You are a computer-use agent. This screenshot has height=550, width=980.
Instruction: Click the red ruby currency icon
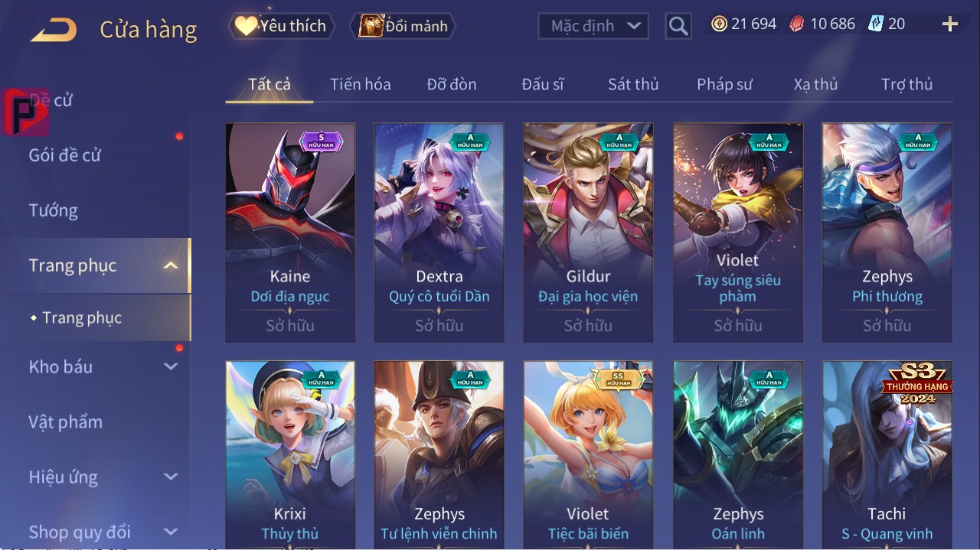coord(798,24)
